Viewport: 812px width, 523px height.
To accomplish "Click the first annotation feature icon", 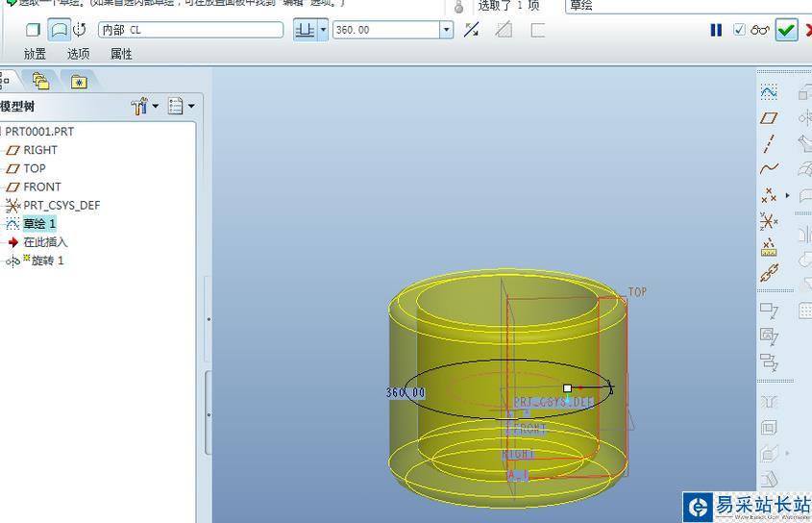I will (769, 311).
